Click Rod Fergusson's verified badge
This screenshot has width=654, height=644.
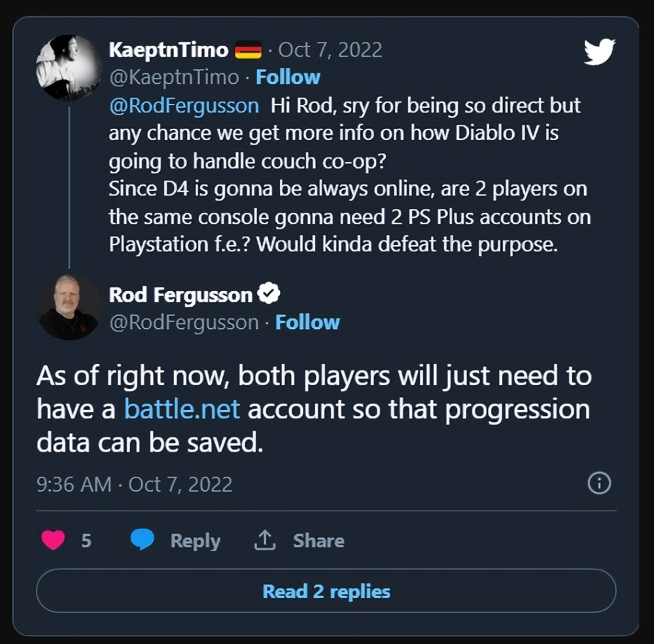(268, 294)
